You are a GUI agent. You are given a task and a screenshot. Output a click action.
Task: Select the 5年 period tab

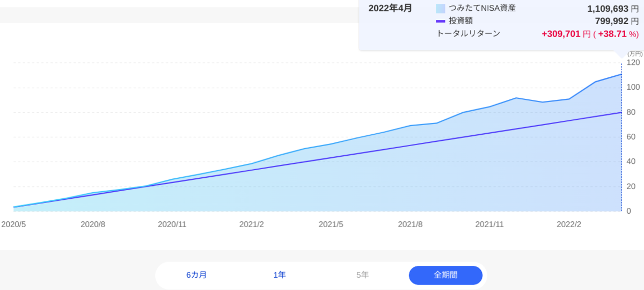(x=363, y=275)
